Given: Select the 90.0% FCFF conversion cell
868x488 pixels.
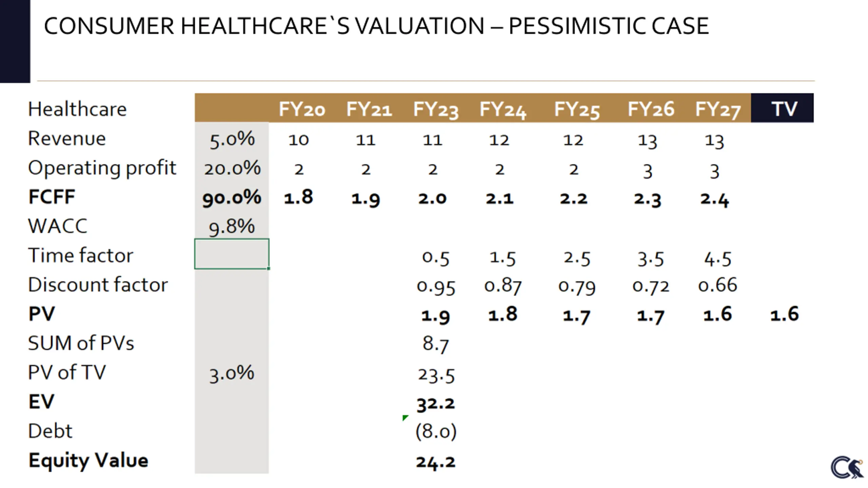Looking at the screenshot, I should pos(232,198).
